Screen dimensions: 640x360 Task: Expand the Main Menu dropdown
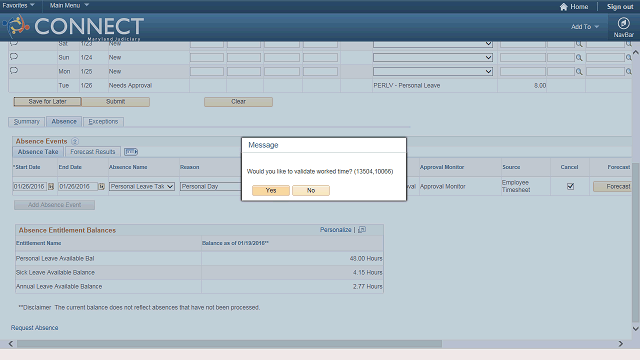pos(69,5)
